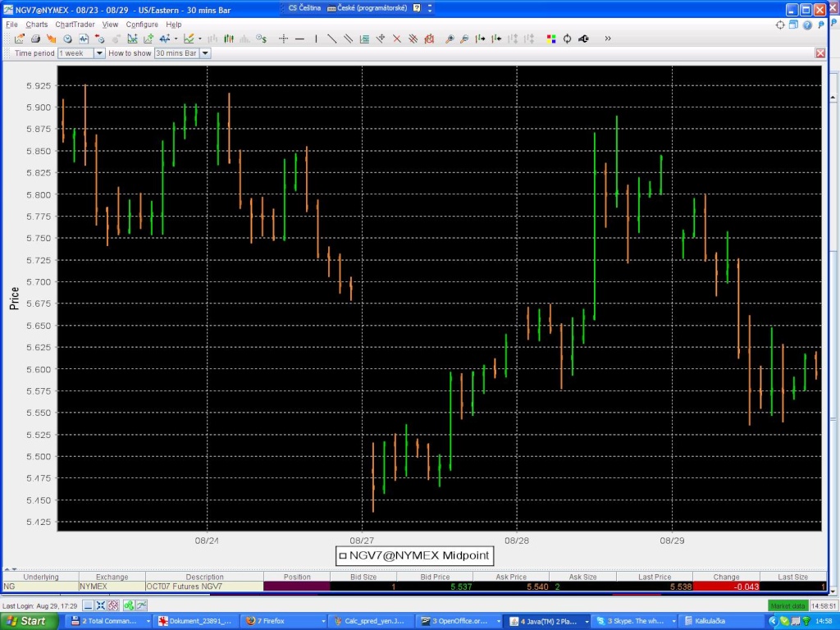Click the red X delete line icon
This screenshot has height=630, width=840.
(397, 39)
